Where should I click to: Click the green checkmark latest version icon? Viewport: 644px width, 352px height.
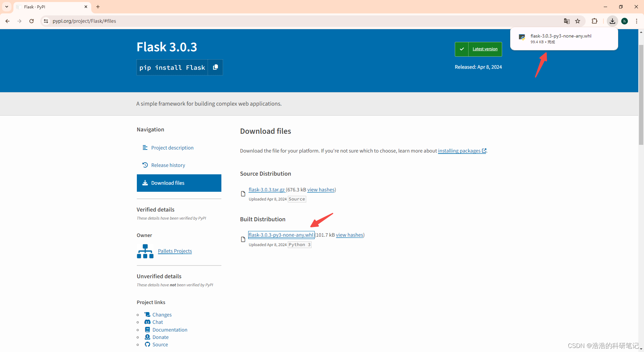pos(462,49)
